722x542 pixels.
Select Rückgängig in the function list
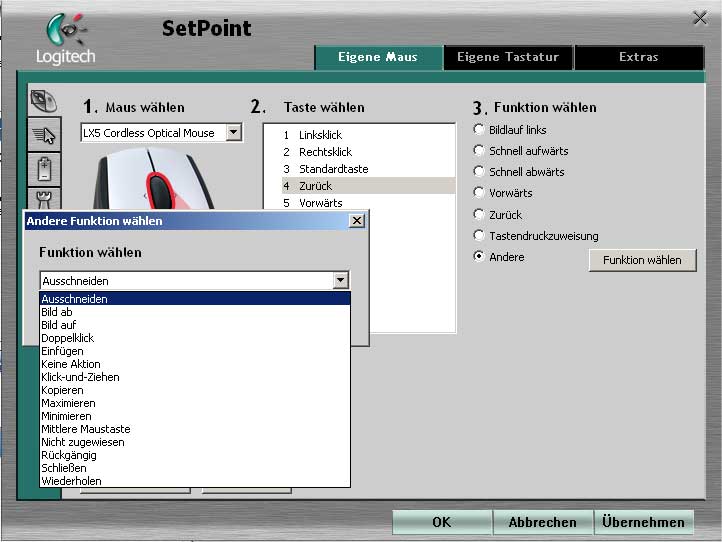(195, 455)
